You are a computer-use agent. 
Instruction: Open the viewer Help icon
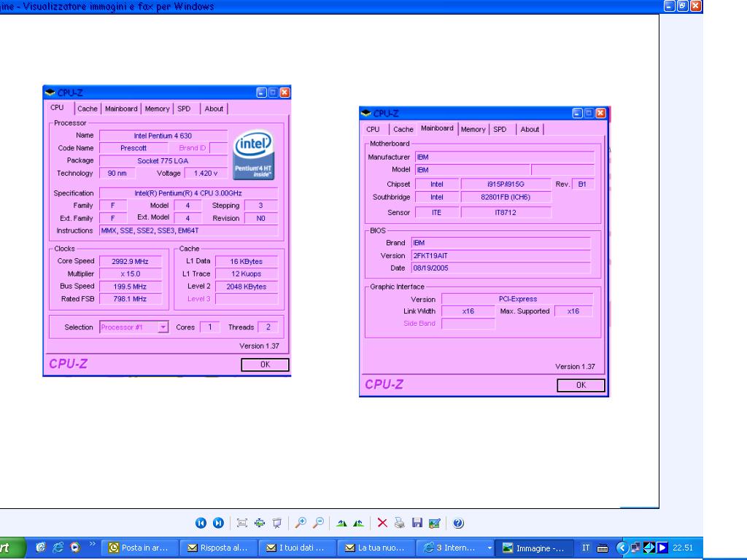(458, 523)
